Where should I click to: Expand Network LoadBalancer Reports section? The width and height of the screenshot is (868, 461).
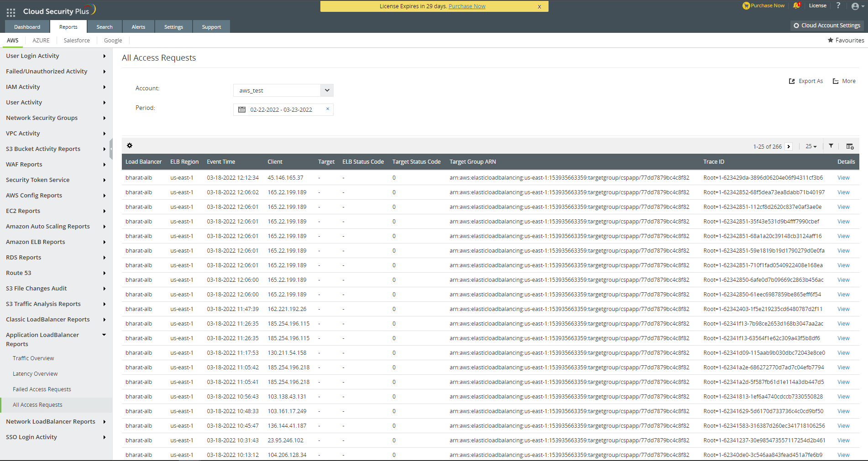coord(56,422)
